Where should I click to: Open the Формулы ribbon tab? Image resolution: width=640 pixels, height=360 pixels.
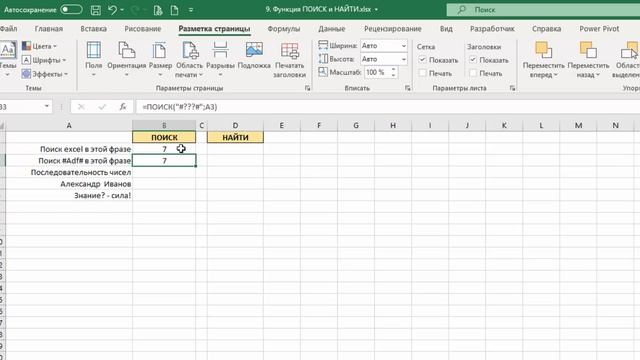pyautogui.click(x=284, y=29)
